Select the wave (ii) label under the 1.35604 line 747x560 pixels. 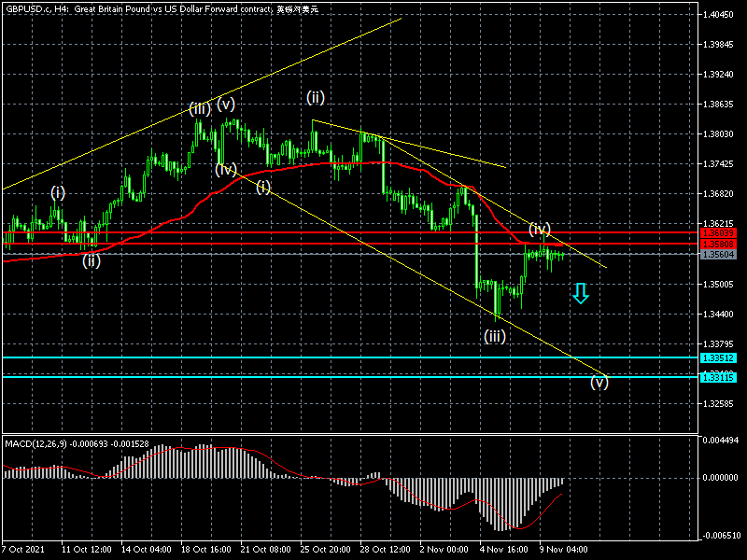pyautogui.click(x=91, y=260)
